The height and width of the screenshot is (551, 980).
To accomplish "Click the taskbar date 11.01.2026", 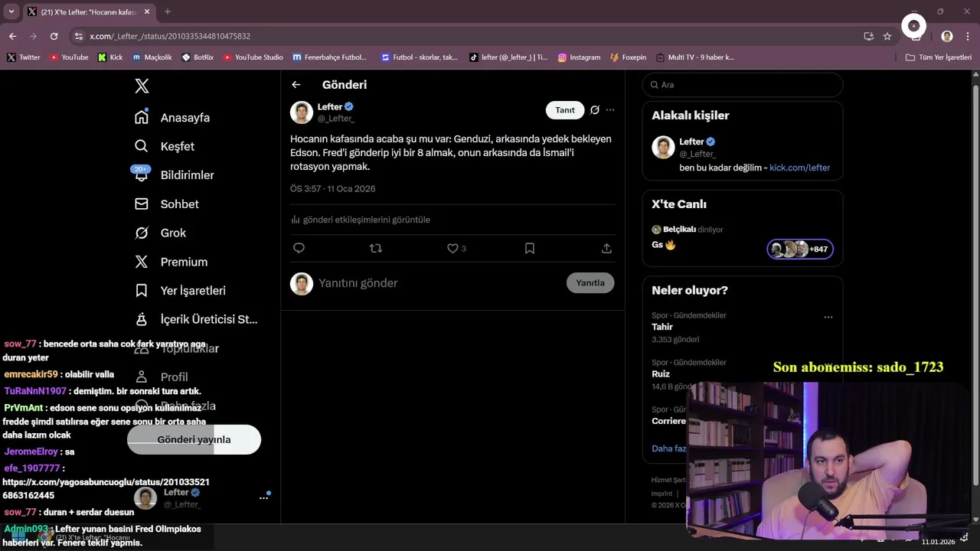I will (x=938, y=542).
